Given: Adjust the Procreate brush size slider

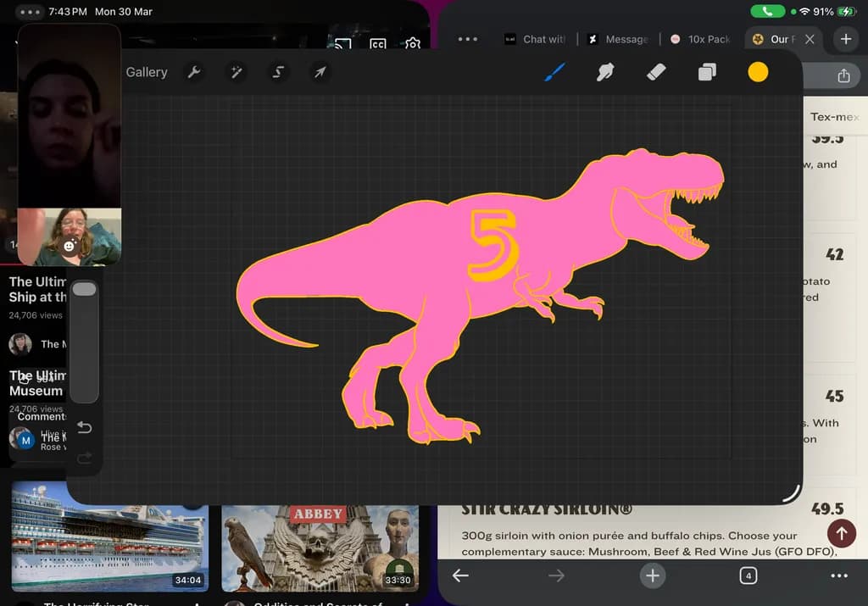Looking at the screenshot, I should click(x=84, y=342).
